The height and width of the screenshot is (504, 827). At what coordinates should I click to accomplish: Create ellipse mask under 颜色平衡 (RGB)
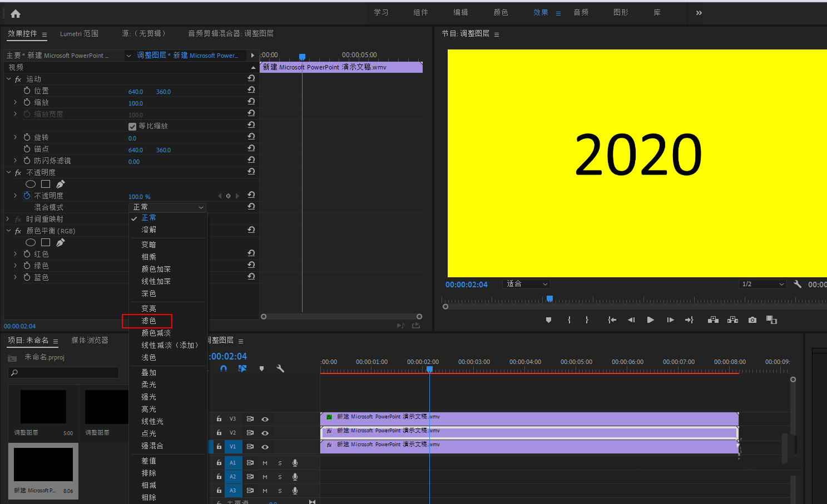click(x=31, y=242)
